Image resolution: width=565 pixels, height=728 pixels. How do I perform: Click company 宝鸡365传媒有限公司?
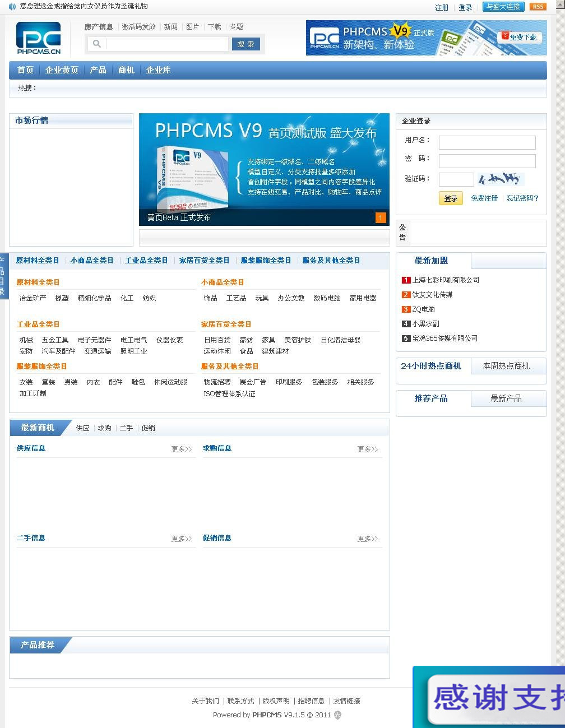(x=445, y=339)
